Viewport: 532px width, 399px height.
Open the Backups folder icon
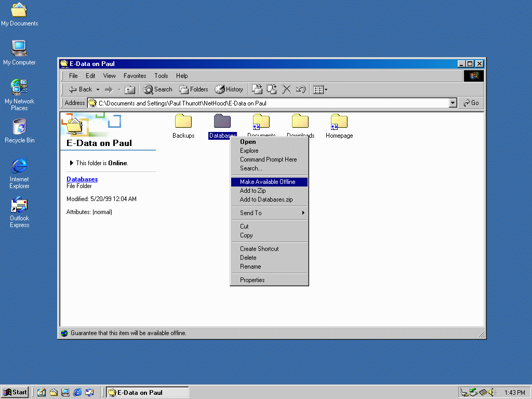(183, 122)
